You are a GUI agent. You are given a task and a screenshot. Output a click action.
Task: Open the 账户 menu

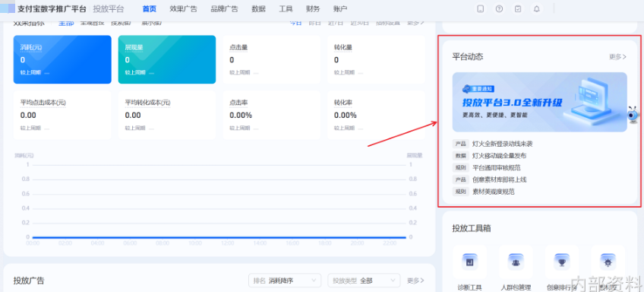(340, 8)
